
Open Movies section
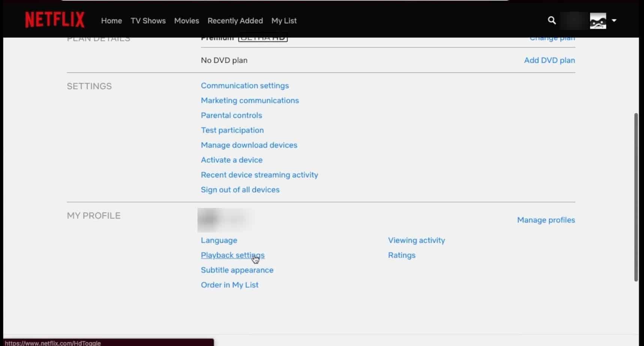coord(187,21)
